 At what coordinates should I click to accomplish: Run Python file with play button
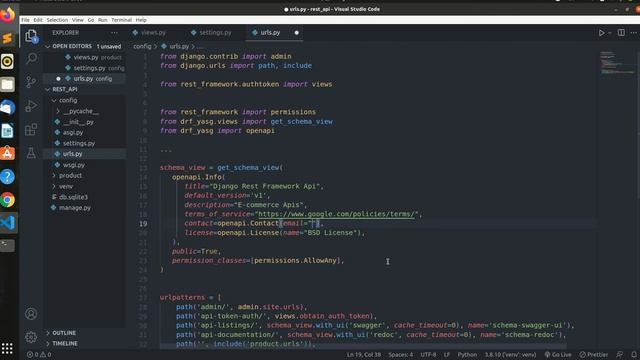(x=601, y=33)
